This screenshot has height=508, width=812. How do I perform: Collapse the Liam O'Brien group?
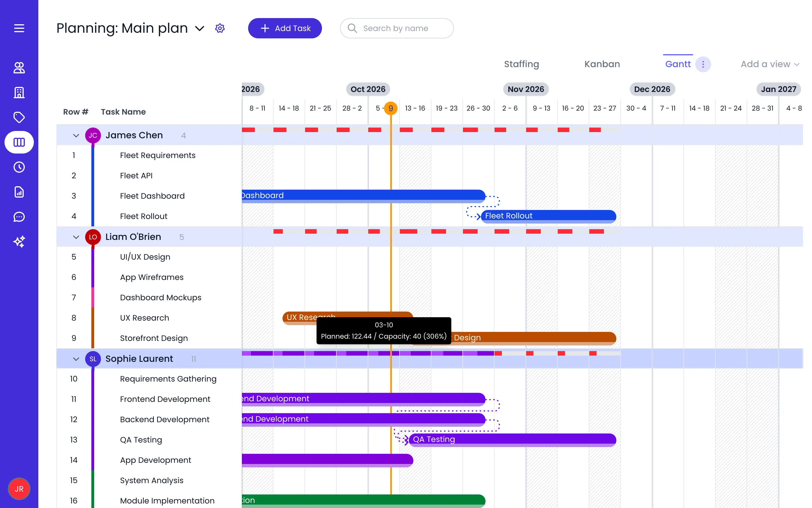[x=76, y=237]
